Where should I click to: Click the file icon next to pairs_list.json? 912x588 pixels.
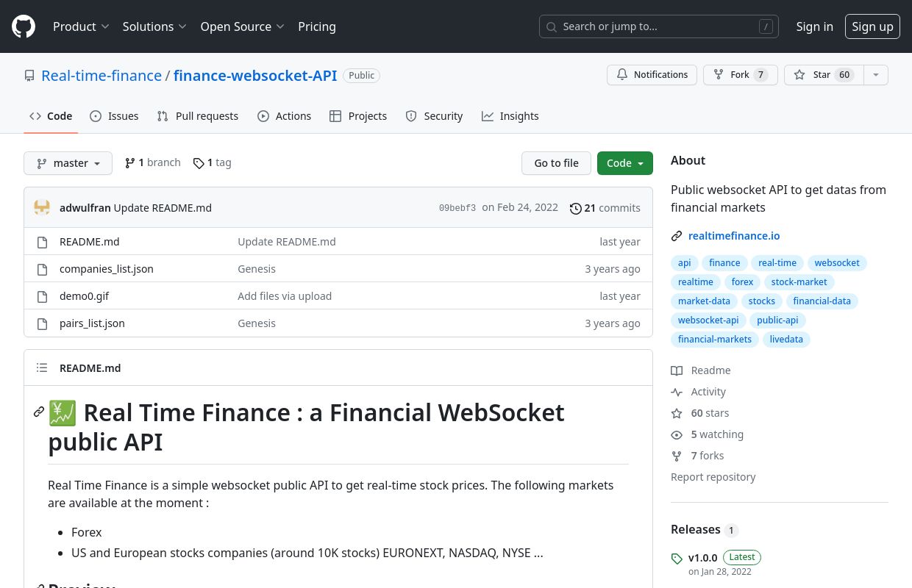42,323
